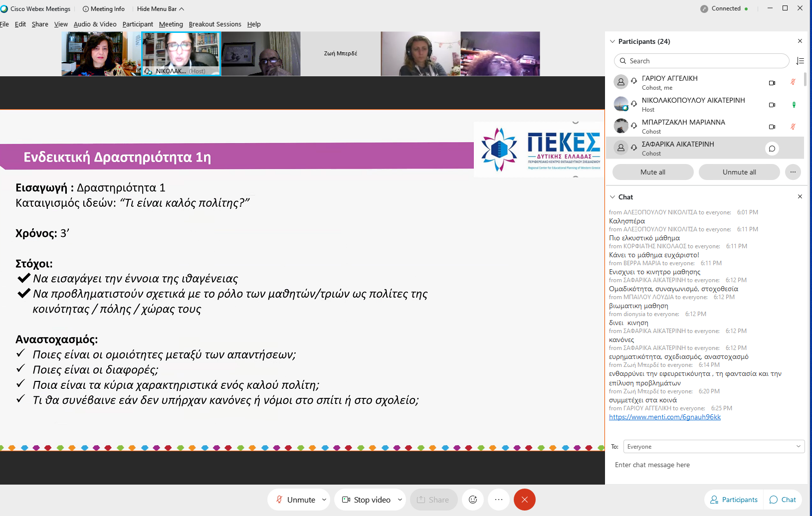Click the Mute all button
Screen dimensions: 812x516
652,172
